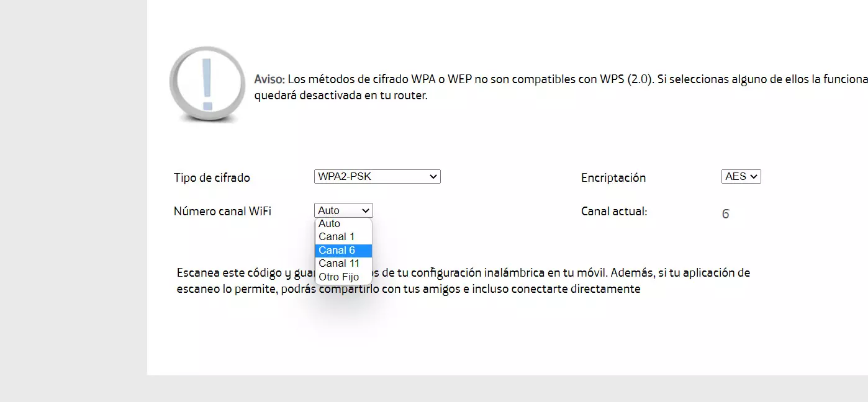Expand the Encriptación AES dropdown

(741, 177)
